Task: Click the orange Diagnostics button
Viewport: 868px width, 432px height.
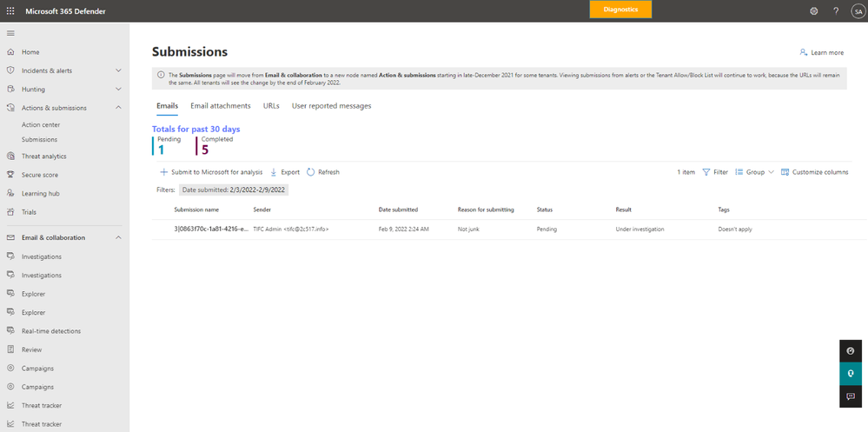Action: pos(620,10)
